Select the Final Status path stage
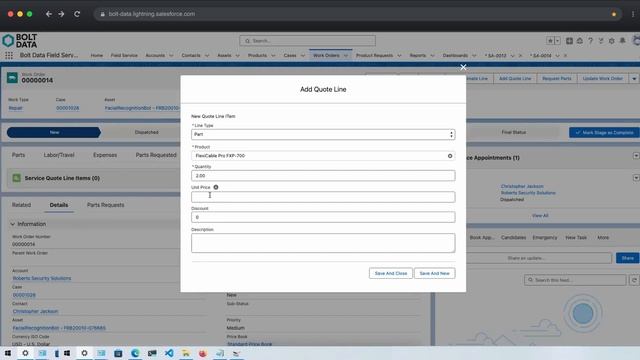The height and width of the screenshot is (360, 640). (513, 132)
